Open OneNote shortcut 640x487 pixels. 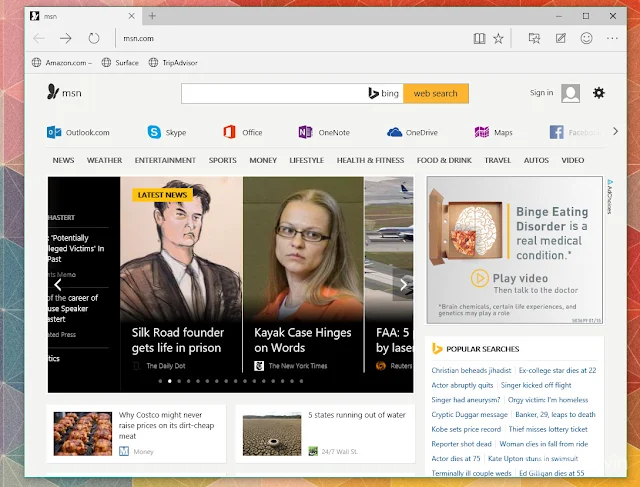324,132
